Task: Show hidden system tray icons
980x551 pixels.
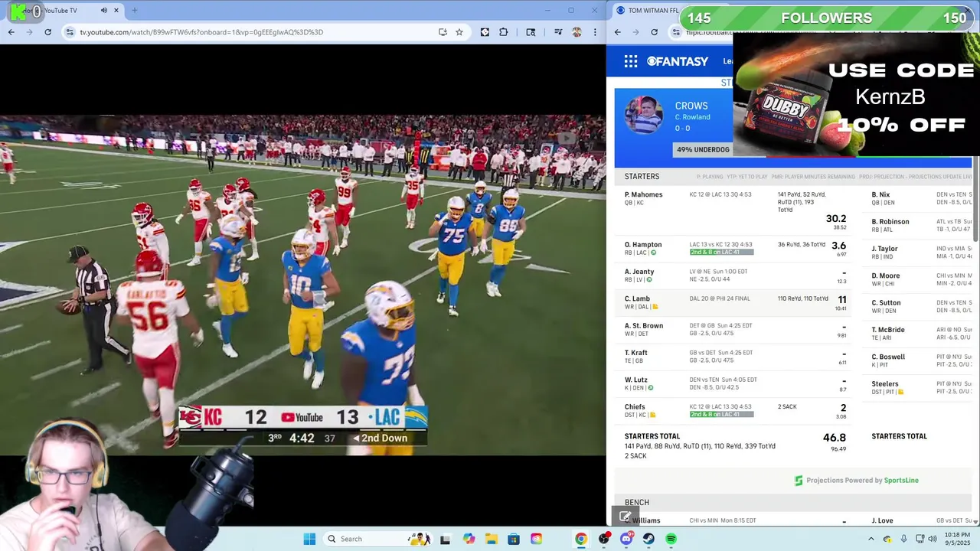Action: (871, 539)
